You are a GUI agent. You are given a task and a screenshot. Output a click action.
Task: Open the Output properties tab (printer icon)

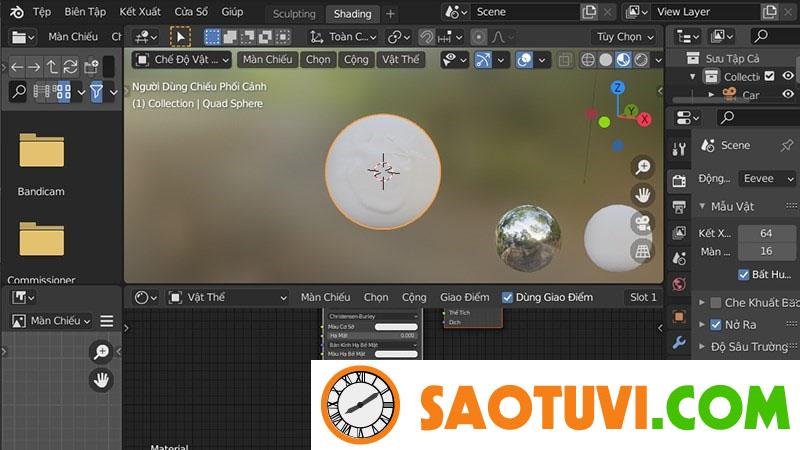(679, 207)
